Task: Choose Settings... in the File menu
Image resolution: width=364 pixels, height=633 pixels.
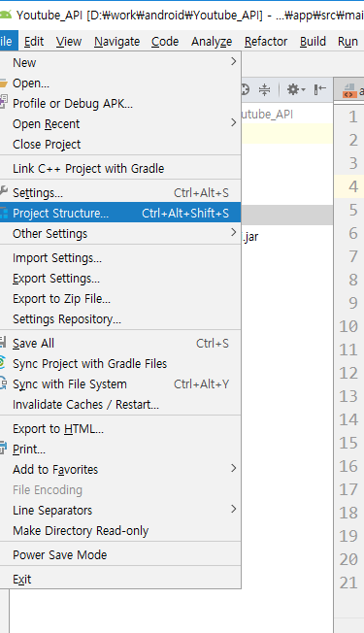Action: (120, 192)
